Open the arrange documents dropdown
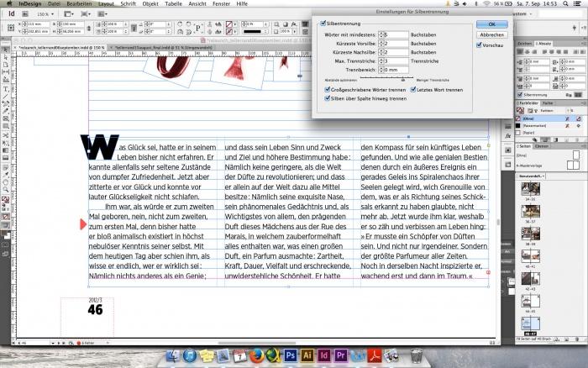588x368 pixels. click(102, 14)
